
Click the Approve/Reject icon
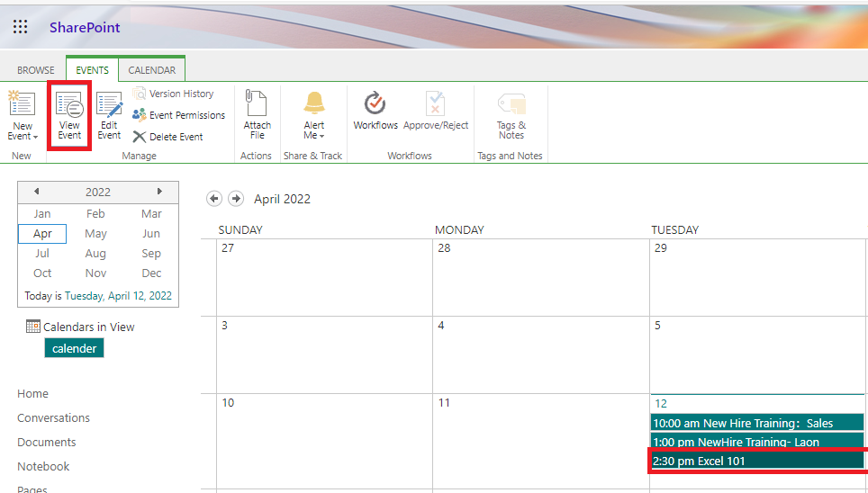436,103
